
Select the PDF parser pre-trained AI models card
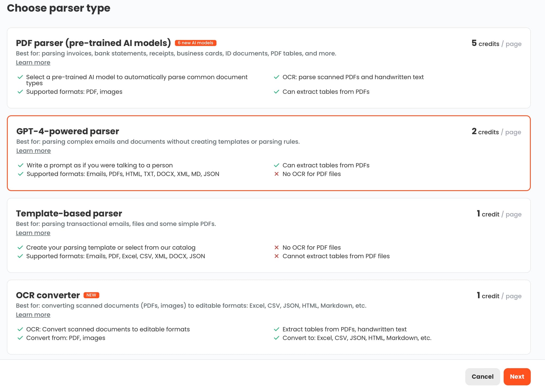click(x=268, y=68)
